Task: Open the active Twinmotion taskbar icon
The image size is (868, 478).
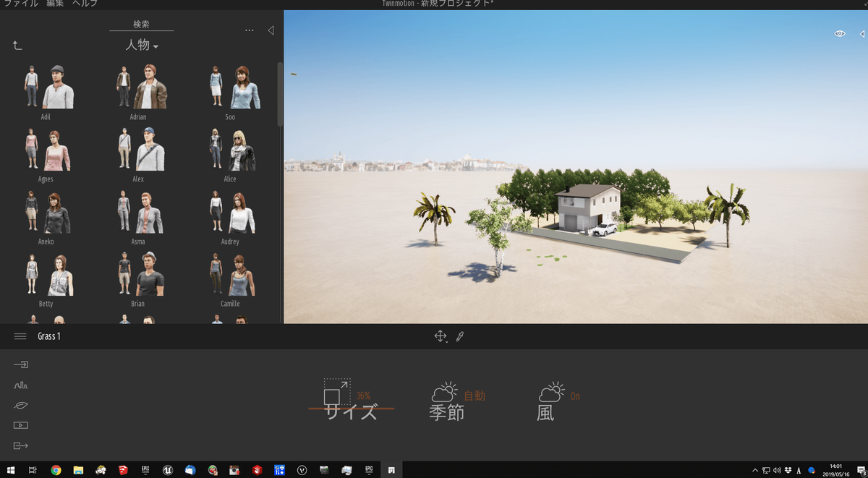Action: tap(391, 470)
